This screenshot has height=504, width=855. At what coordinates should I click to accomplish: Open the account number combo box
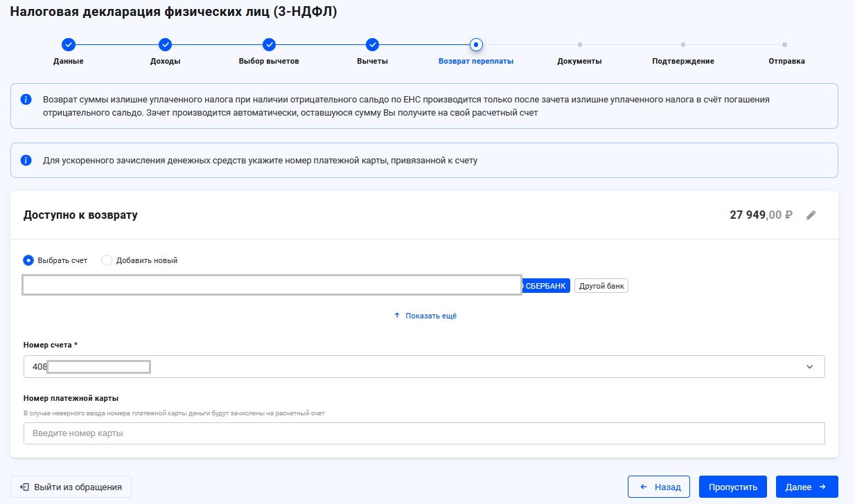click(416, 367)
